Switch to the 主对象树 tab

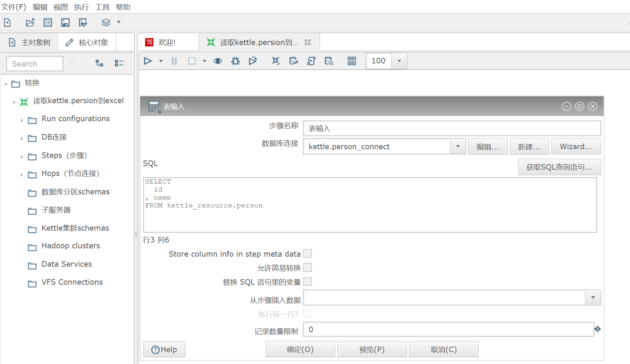[x=30, y=42]
